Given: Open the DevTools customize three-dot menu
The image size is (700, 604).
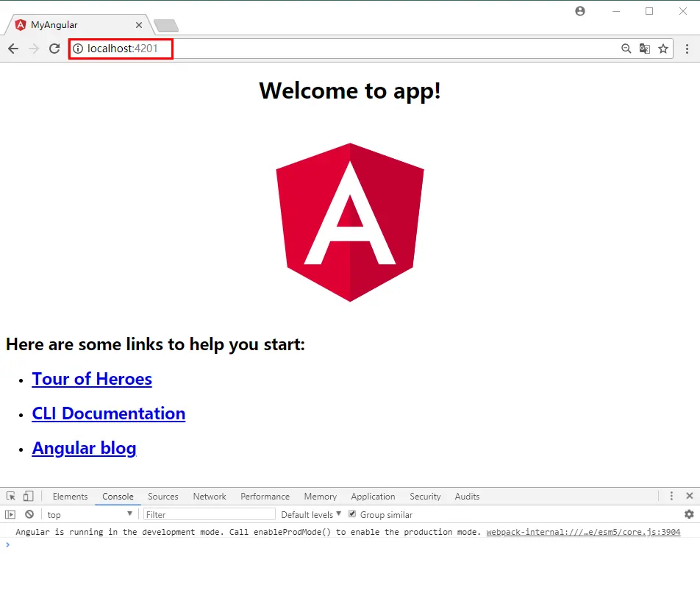Looking at the screenshot, I should [x=671, y=496].
